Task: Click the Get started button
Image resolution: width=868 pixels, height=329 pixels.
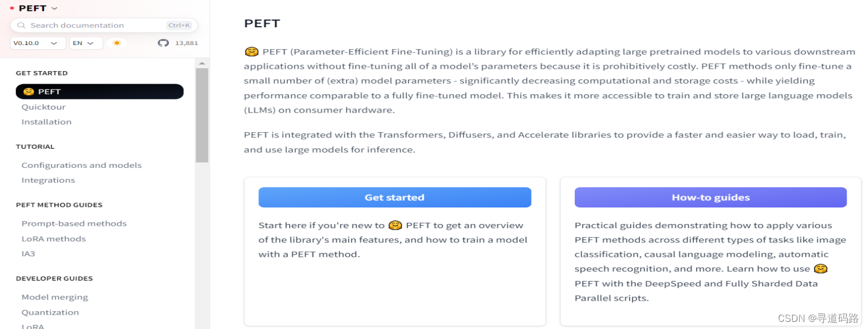Action: 395,197
